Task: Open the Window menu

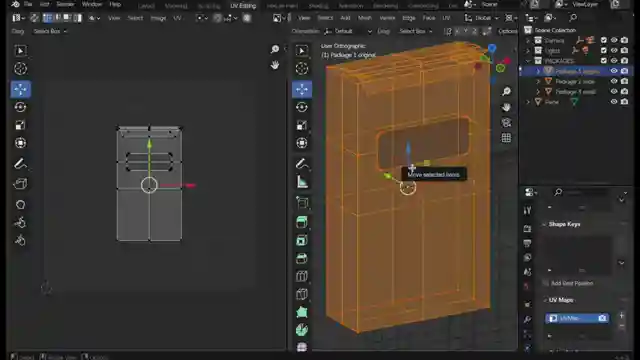Action: pyautogui.click(x=92, y=4)
